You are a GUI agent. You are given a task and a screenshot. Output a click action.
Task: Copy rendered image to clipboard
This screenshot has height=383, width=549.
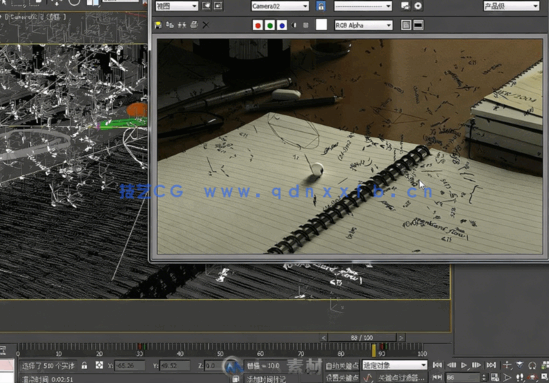170,25
